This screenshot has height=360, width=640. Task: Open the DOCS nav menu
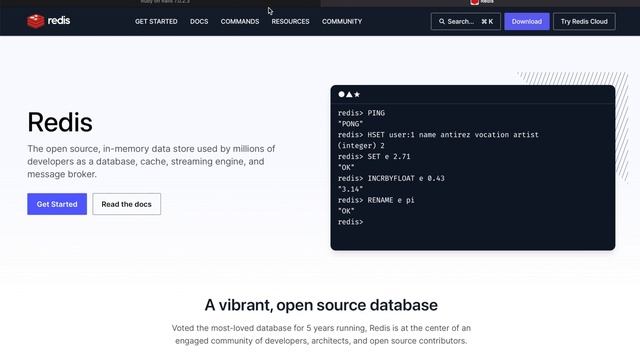tap(199, 22)
